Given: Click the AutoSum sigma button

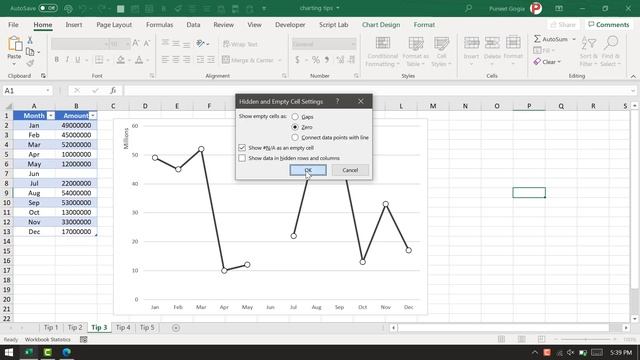Looking at the screenshot, I should coord(551,39).
